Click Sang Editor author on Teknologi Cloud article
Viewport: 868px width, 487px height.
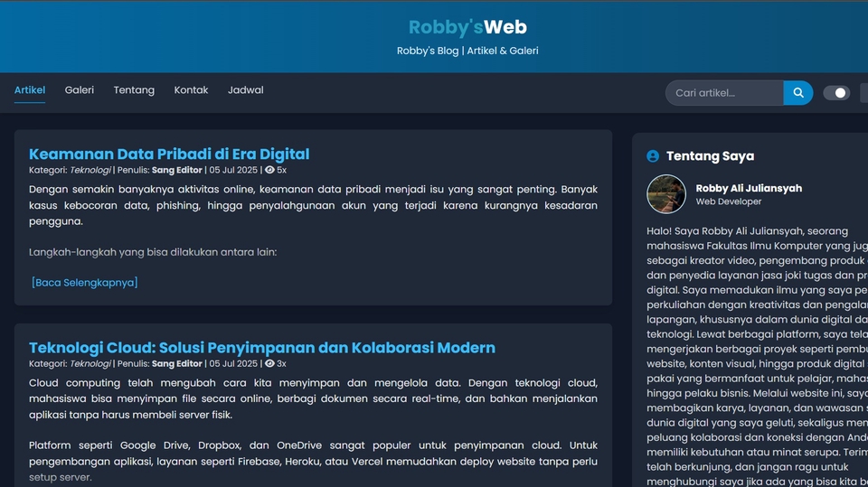coord(177,364)
